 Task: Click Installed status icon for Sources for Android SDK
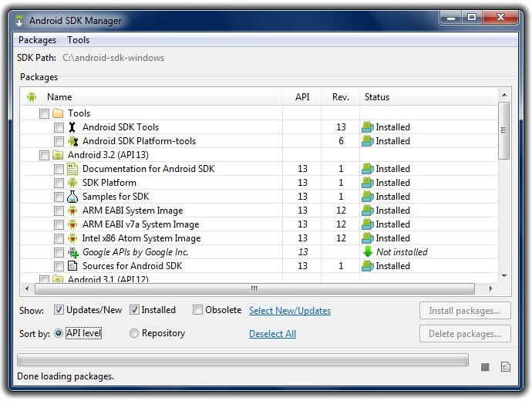[368, 266]
